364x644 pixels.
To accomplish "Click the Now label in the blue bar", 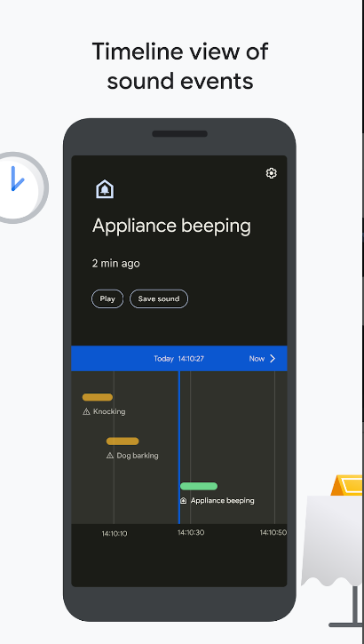I will tap(257, 359).
